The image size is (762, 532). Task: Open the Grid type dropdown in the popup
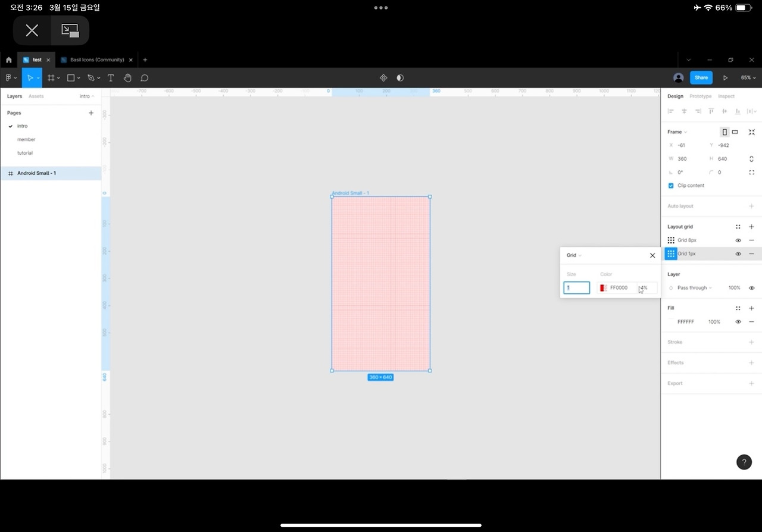574,255
